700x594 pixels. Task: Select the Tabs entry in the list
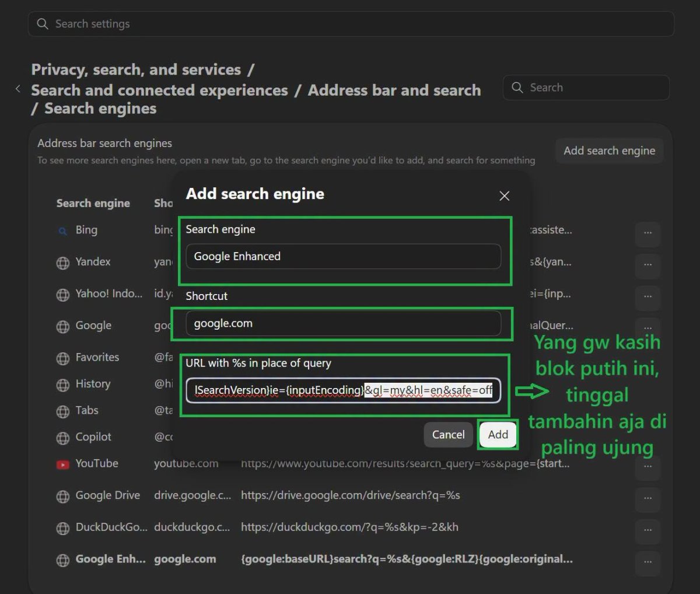click(x=87, y=410)
